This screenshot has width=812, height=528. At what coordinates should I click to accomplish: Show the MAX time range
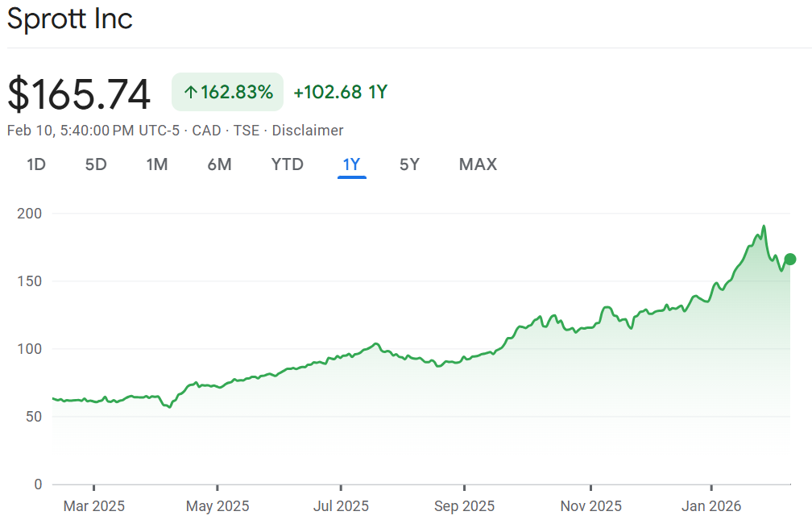coord(478,164)
